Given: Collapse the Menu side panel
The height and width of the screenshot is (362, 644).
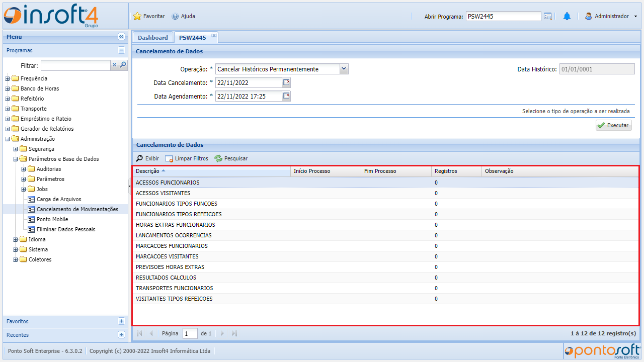Looking at the screenshot, I should tap(121, 37).
